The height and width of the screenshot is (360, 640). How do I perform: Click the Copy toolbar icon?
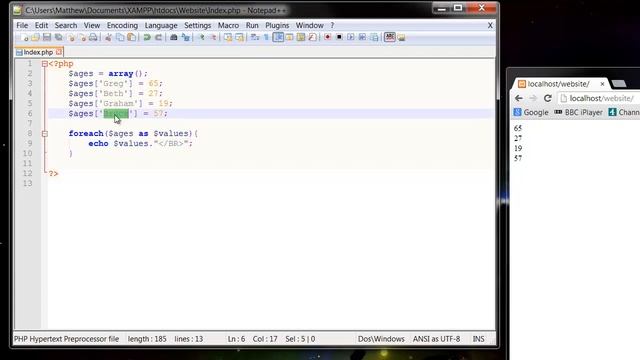(x=121, y=38)
